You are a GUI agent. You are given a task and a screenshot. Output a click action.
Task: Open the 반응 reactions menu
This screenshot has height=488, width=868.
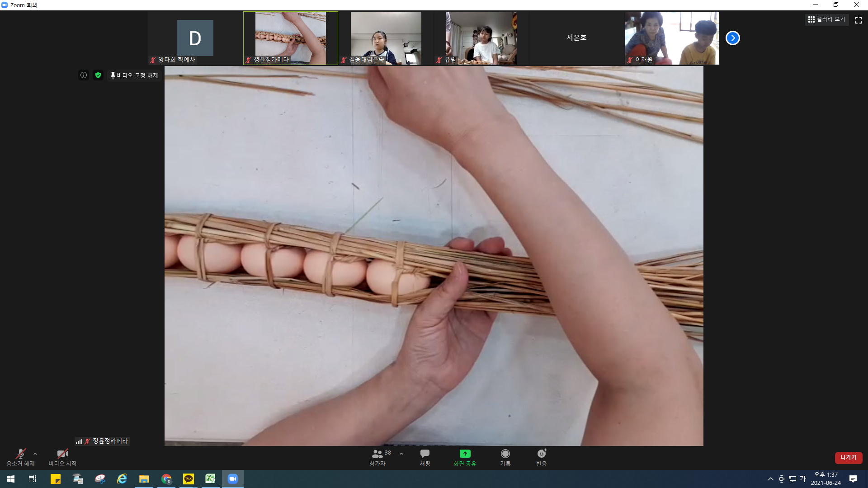(542, 457)
